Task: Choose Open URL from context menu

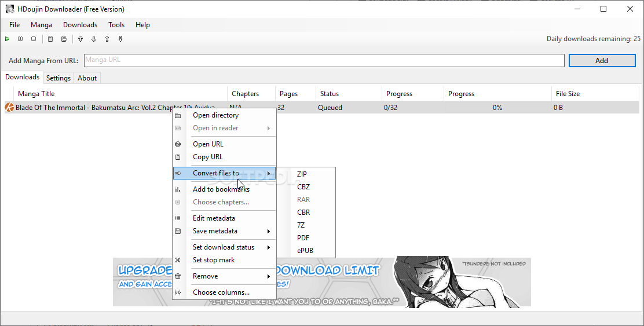Action: (224, 144)
